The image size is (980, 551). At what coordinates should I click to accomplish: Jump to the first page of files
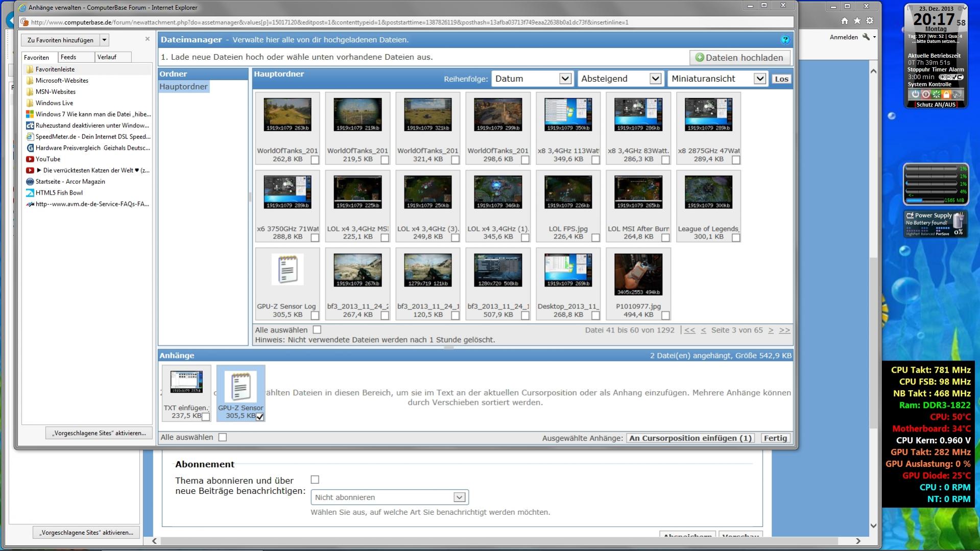tap(690, 330)
